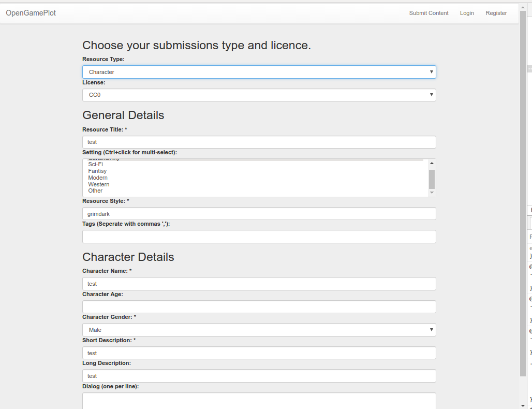Open the Character Gender dropdown
Screen dimensions: 532x409
click(259, 330)
